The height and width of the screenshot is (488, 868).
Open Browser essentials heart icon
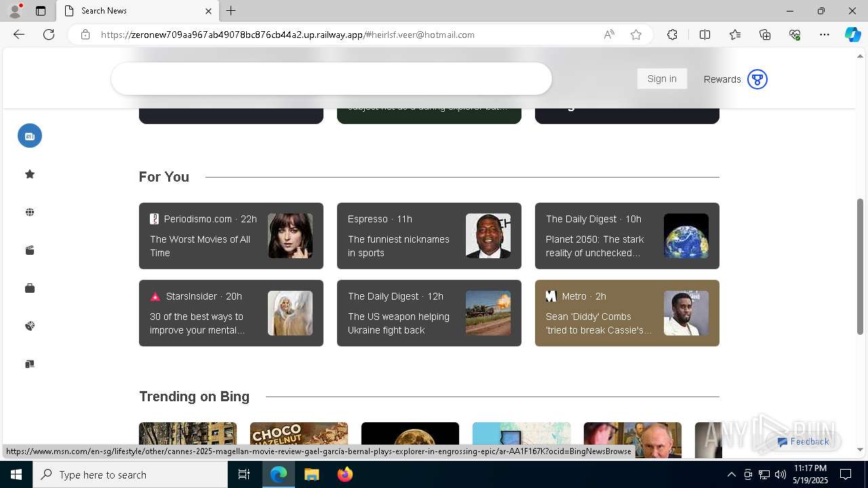[795, 35]
